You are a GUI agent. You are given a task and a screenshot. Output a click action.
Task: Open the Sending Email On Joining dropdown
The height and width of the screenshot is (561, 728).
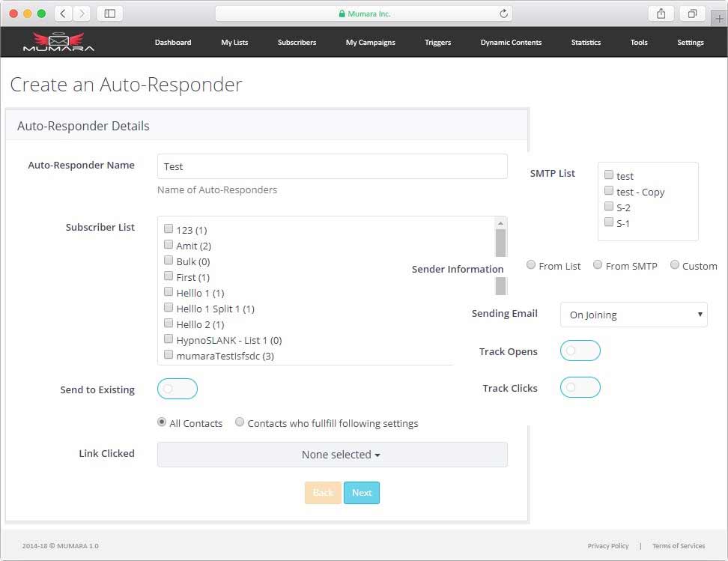(x=633, y=315)
